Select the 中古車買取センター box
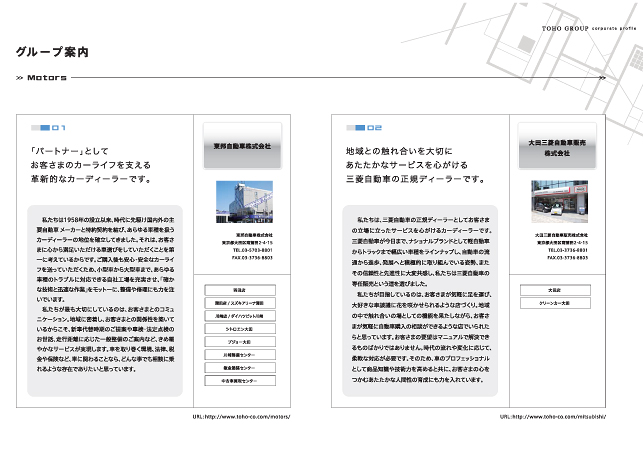This screenshot has width=643, height=460. click(240, 381)
